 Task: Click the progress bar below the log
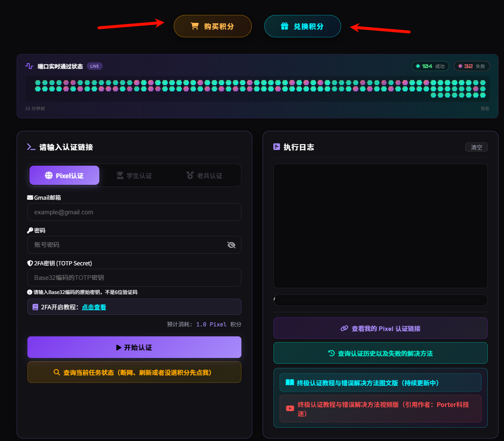pyautogui.click(x=381, y=300)
